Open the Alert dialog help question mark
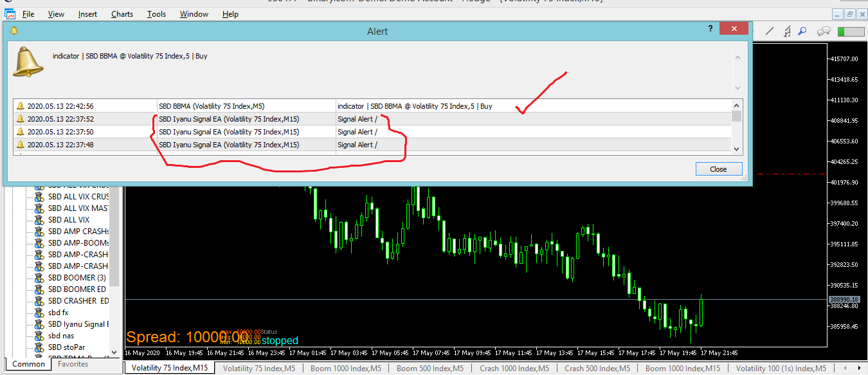868x375 pixels. click(x=710, y=29)
